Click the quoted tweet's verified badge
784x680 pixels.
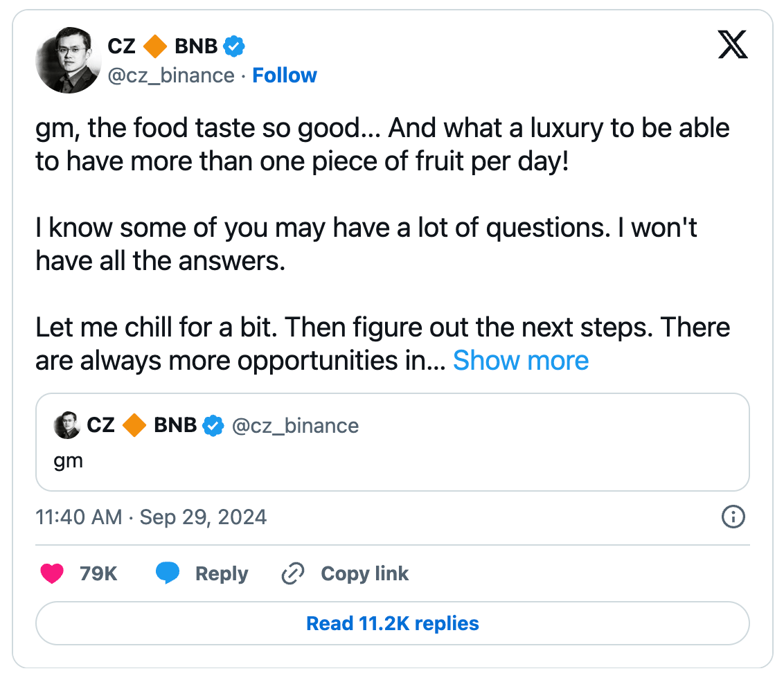point(213,425)
